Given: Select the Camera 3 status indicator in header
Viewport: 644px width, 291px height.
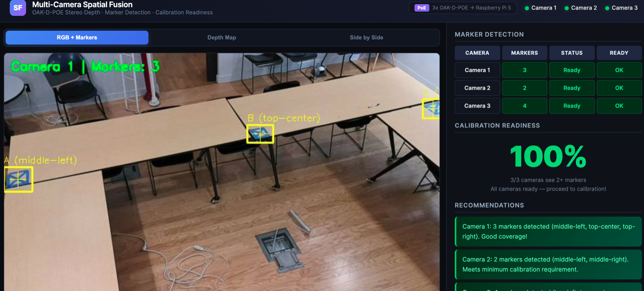Looking at the screenshot, I should point(621,8).
